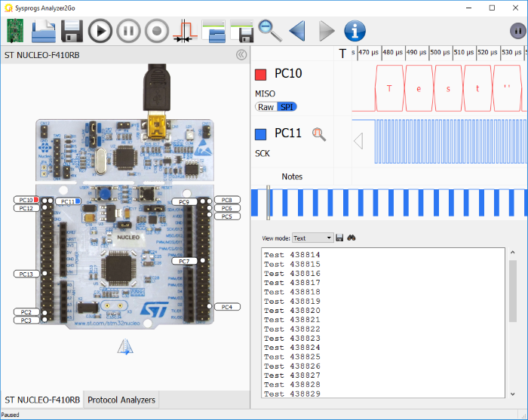528x420 pixels.
Task: Save capture with floppy disk icon
Action: [72, 31]
